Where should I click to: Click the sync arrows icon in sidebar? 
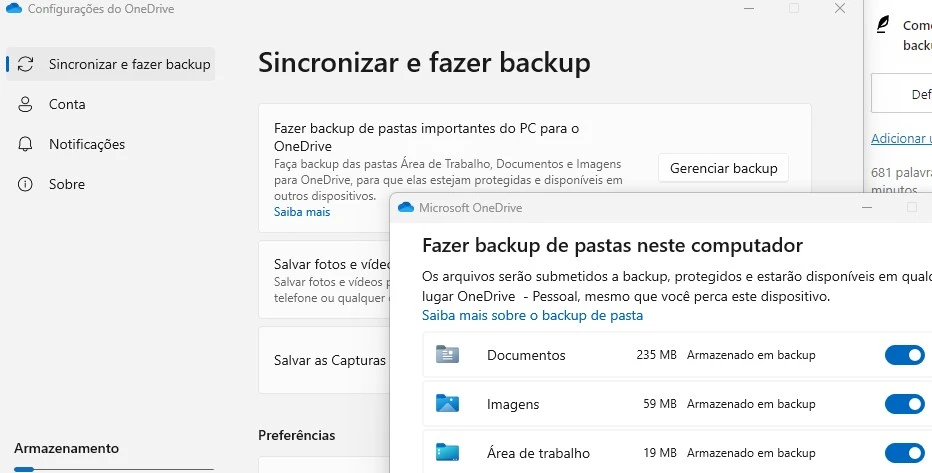(25, 64)
